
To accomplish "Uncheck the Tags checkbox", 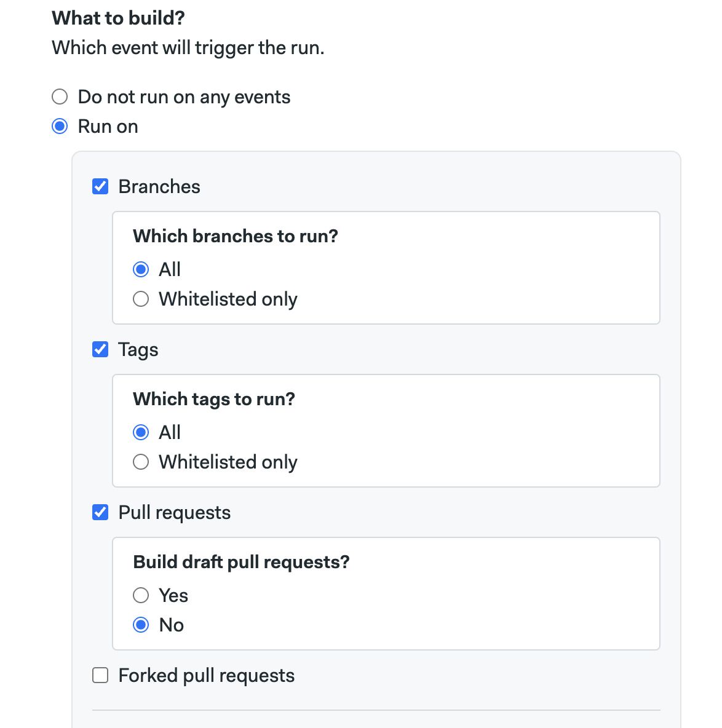I will pyautogui.click(x=100, y=349).
